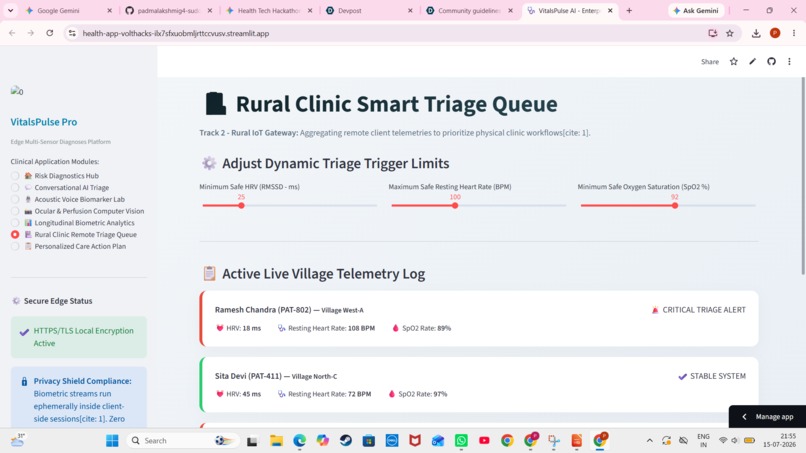Adjust the Minimum Safe HRV slider handle
Screen dimensions: 806x453
tap(241, 206)
